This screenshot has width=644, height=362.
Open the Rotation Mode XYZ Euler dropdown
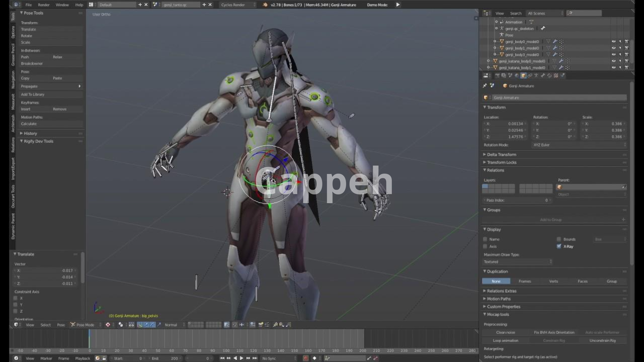tap(579, 145)
